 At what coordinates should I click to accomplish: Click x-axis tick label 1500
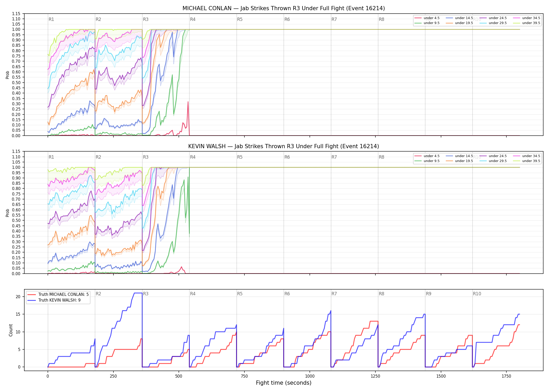tap(441, 376)
